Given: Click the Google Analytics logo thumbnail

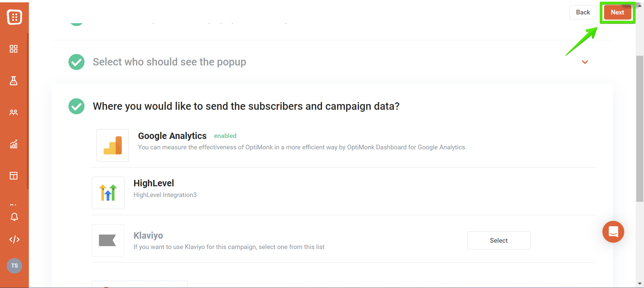Looking at the screenshot, I should pos(112,145).
